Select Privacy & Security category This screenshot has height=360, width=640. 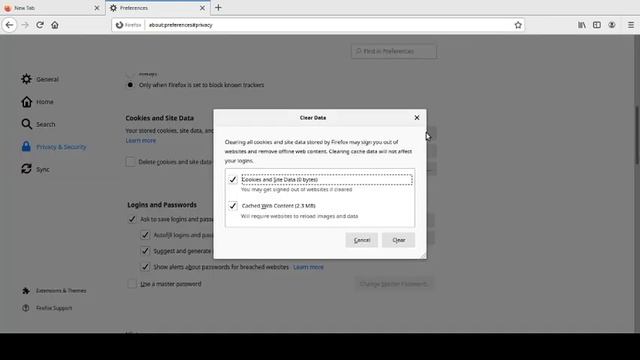coord(53,147)
